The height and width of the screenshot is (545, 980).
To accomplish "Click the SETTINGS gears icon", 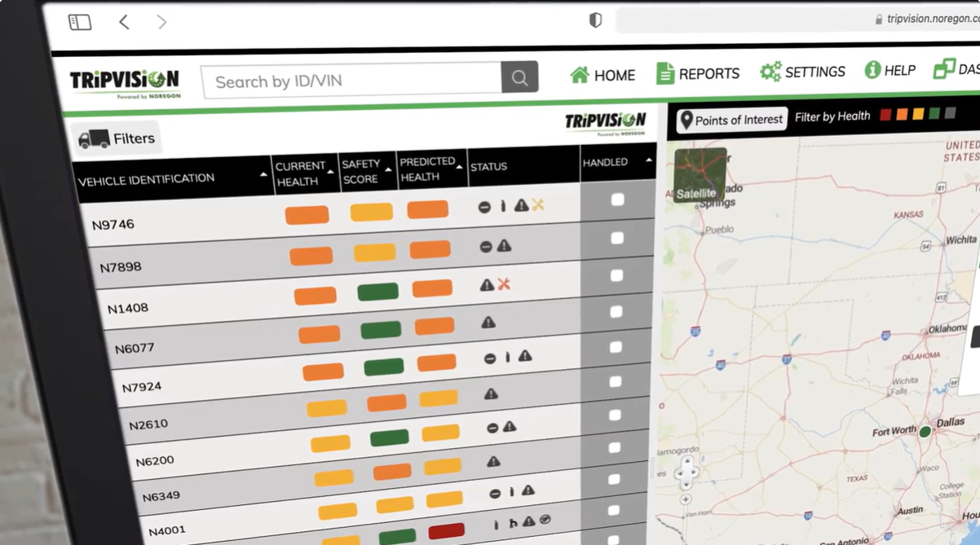I will coord(770,71).
